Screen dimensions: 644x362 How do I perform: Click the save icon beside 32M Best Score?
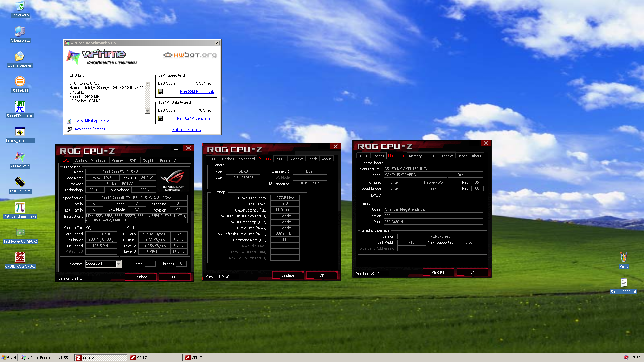click(160, 92)
